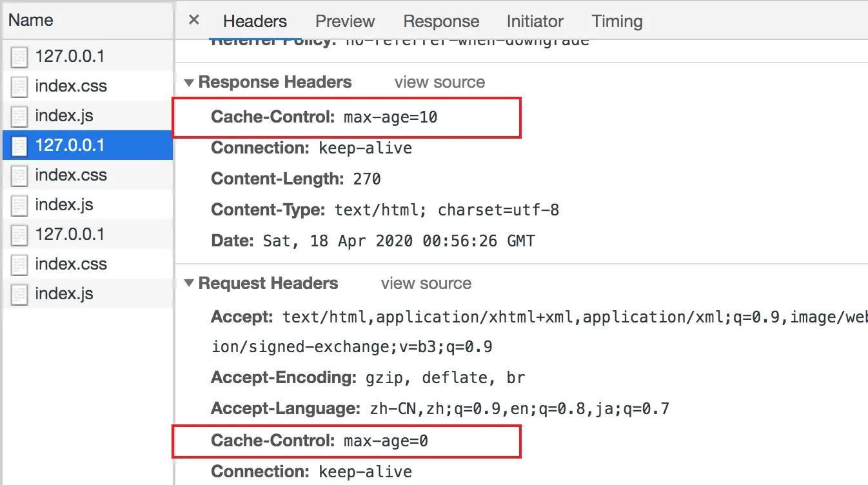Click file icon of second index.js entry
Image resolution: width=868 pixels, height=485 pixels.
pos(19,206)
